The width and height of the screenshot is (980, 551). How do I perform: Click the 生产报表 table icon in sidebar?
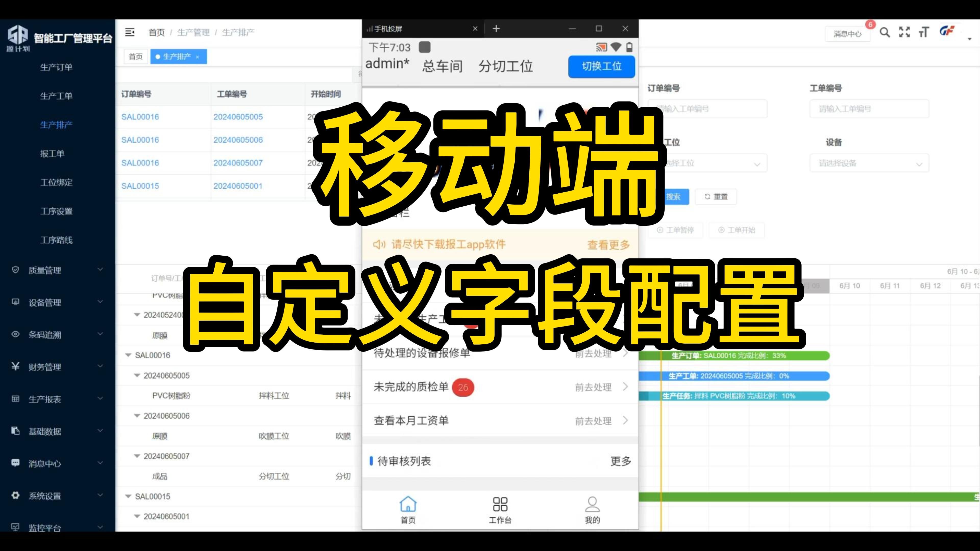16,398
